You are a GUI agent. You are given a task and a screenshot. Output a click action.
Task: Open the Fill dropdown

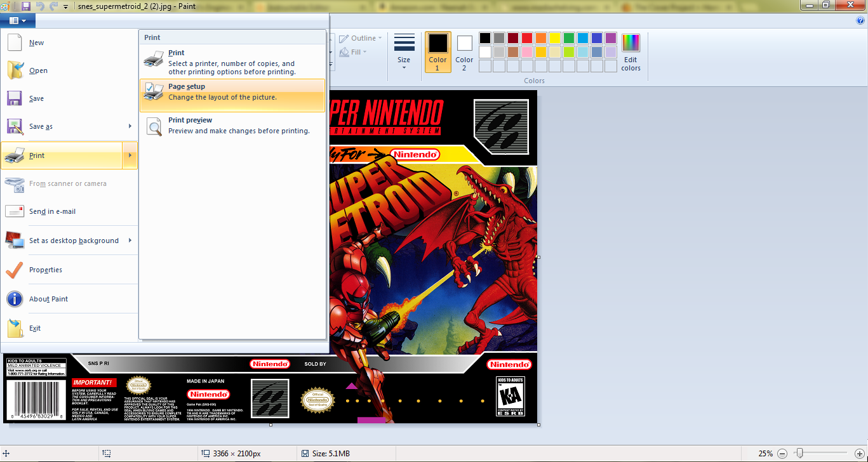(x=354, y=52)
